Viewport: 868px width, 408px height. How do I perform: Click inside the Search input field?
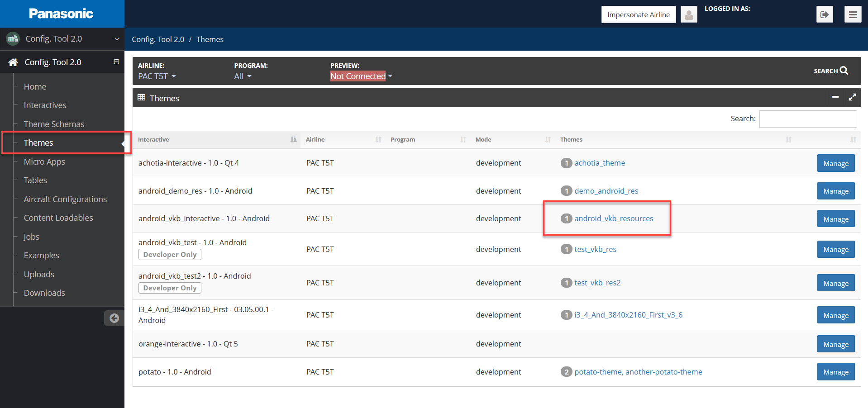tap(808, 119)
